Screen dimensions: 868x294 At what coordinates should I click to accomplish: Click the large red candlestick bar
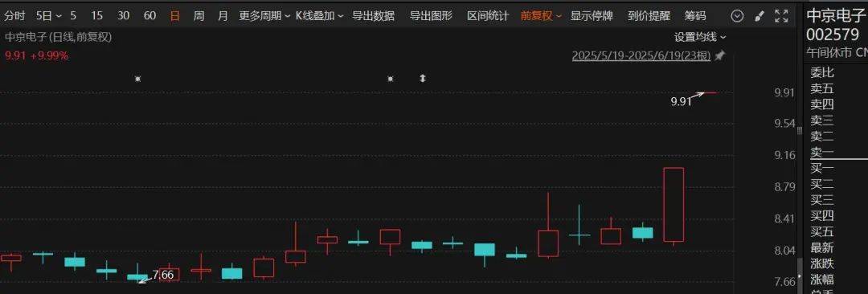[674, 204]
